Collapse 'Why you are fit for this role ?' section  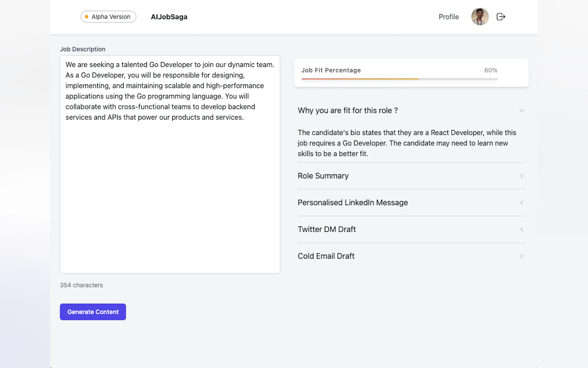348,111
